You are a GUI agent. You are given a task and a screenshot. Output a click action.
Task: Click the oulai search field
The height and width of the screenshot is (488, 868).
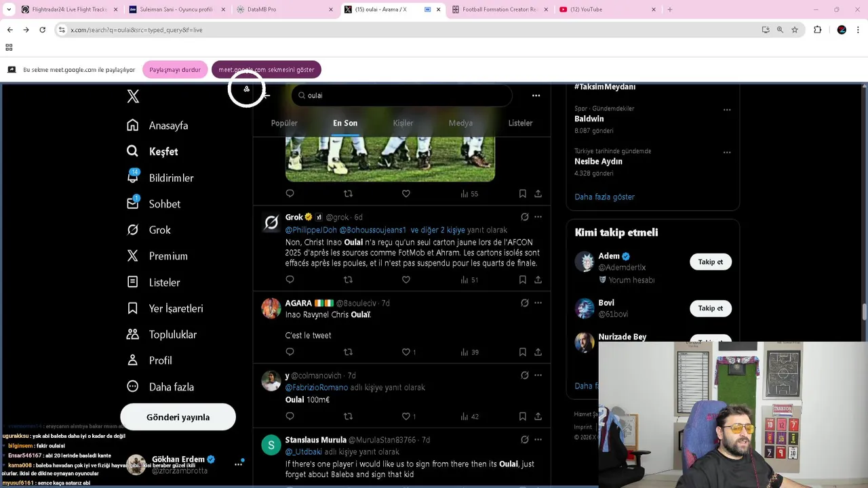401,96
